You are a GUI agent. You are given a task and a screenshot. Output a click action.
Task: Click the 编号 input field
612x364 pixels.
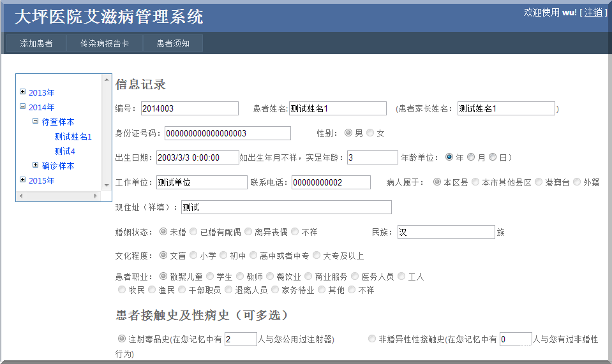[190, 108]
